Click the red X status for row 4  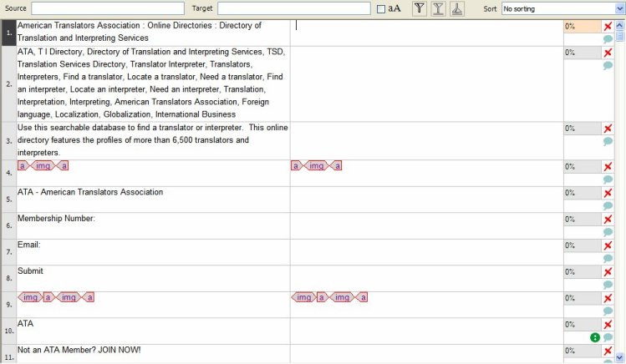[608, 167]
